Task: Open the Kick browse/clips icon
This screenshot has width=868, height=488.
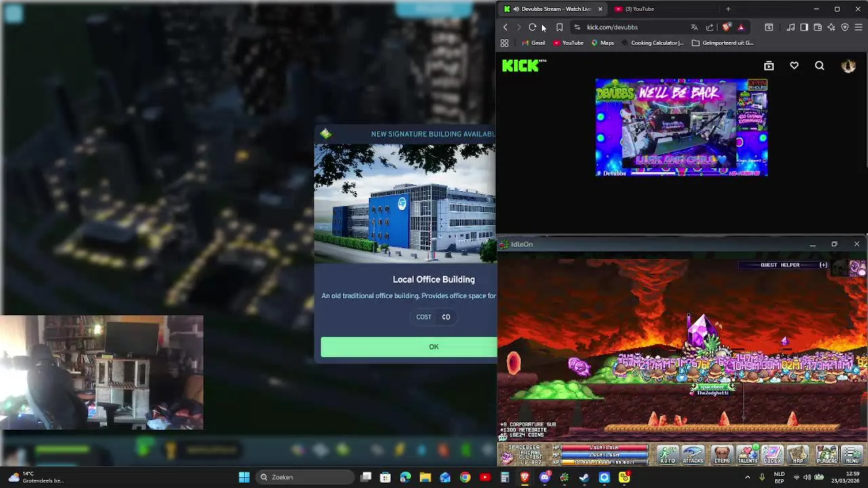Action: click(769, 66)
